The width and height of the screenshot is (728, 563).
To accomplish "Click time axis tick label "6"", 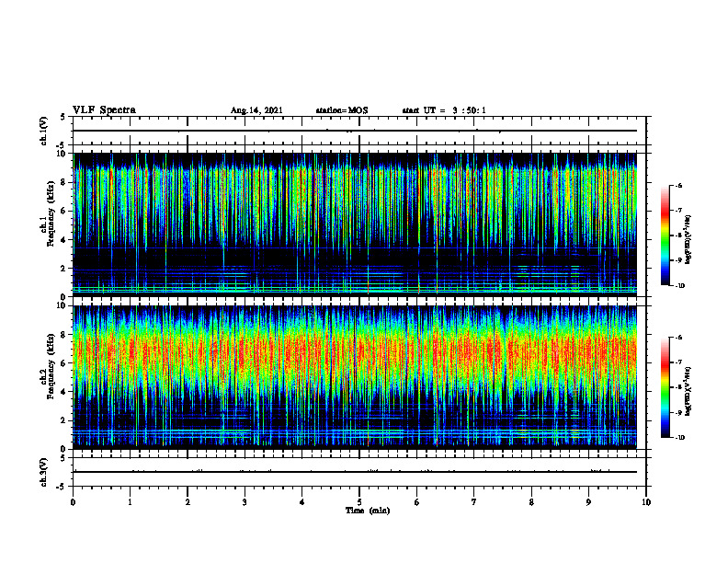I will (417, 502).
